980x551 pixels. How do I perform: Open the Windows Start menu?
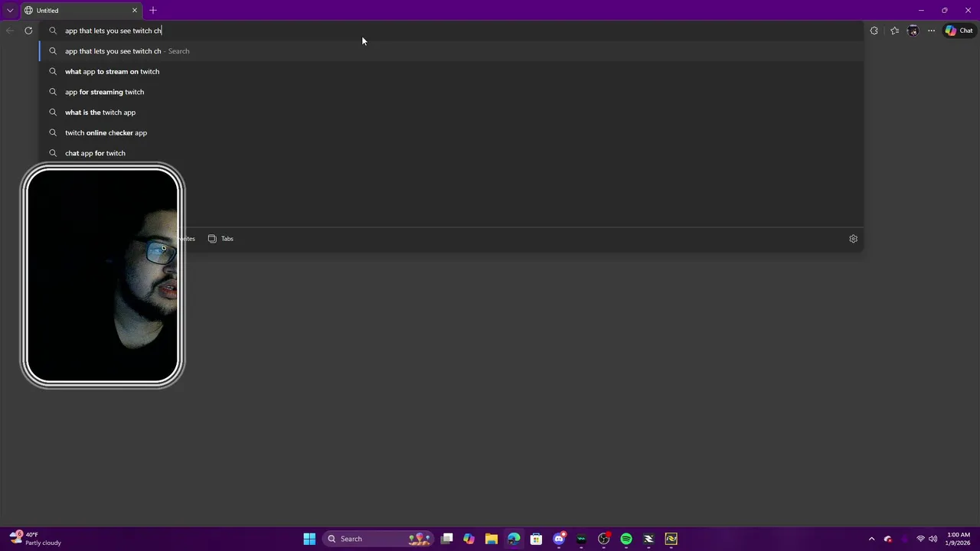click(309, 539)
